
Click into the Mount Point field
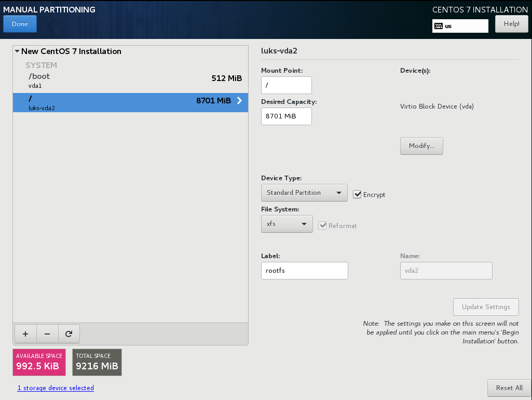coord(287,85)
